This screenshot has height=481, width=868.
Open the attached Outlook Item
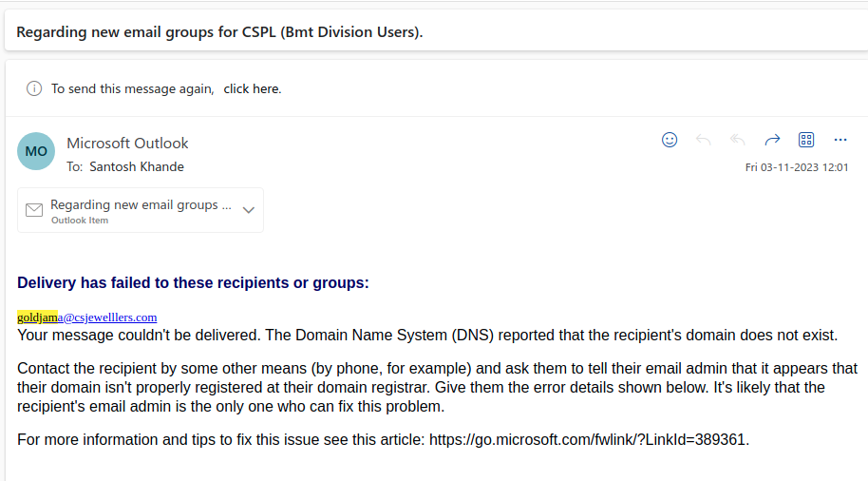click(x=141, y=210)
